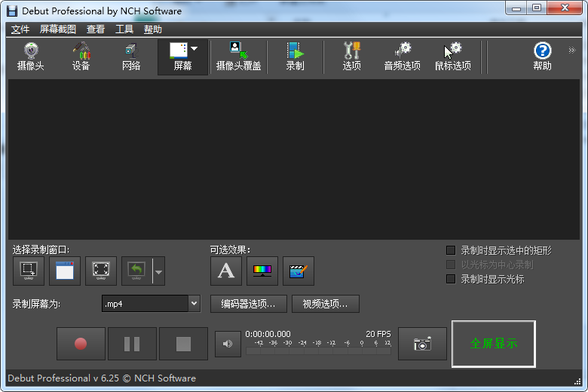Open the 屏幕截图 menu

tap(58, 29)
